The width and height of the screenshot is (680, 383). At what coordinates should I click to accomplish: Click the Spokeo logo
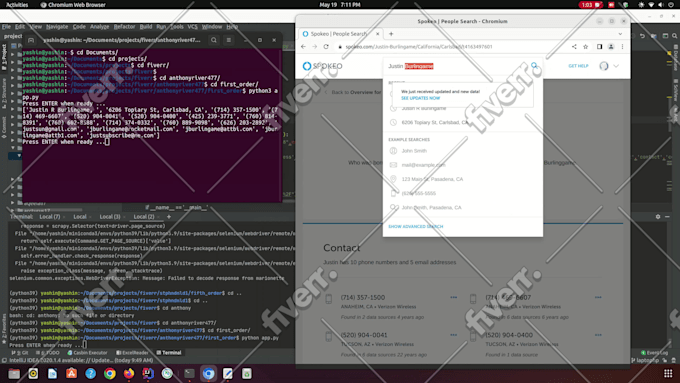pyautogui.click(x=322, y=66)
